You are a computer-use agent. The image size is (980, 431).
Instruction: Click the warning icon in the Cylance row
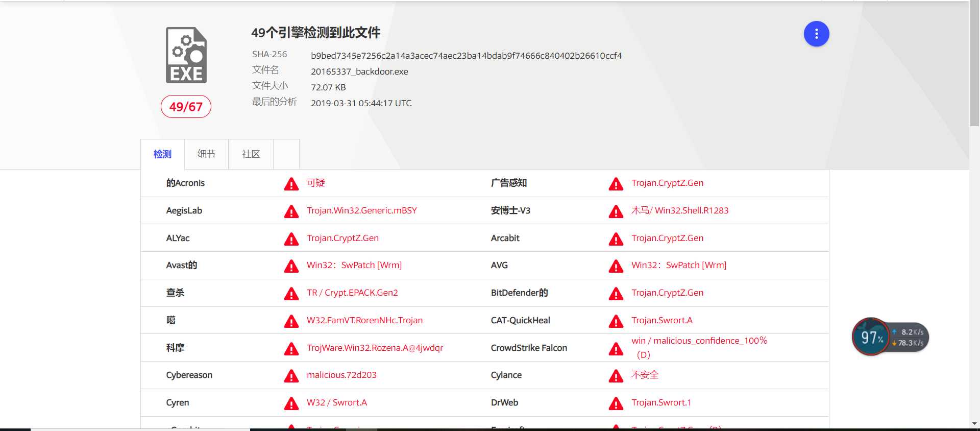tap(616, 376)
